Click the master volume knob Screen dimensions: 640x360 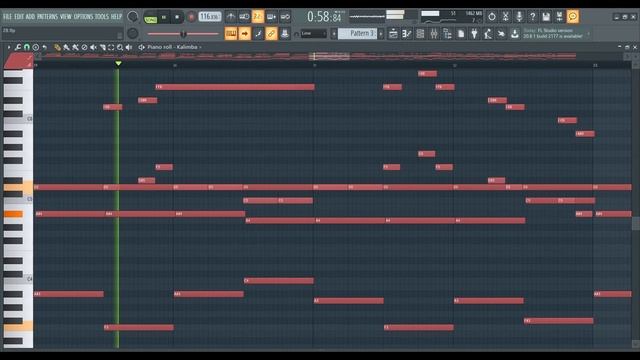133,17
